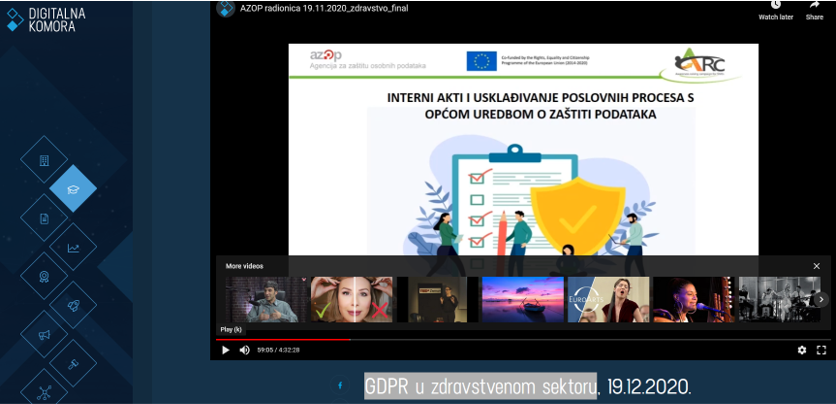836x404 pixels.
Task: Show next suggested videos arrow
Action: 822,300
